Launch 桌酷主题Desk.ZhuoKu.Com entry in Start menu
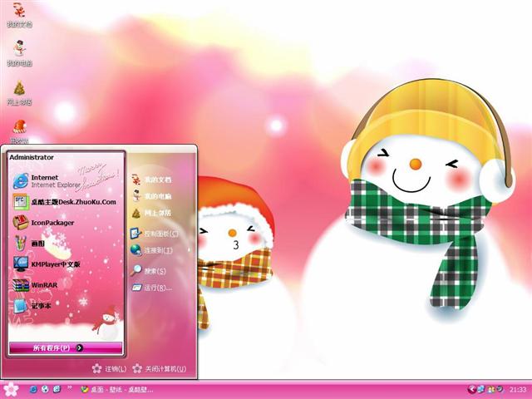The width and height of the screenshot is (532, 399). (x=65, y=202)
